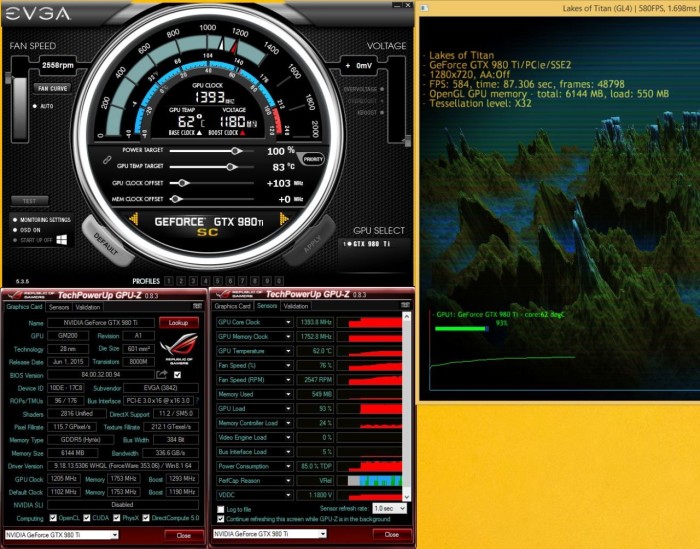This screenshot has height=549, width=700.
Task: Open the GPU Temperature sensor dropdown
Action: point(288,351)
